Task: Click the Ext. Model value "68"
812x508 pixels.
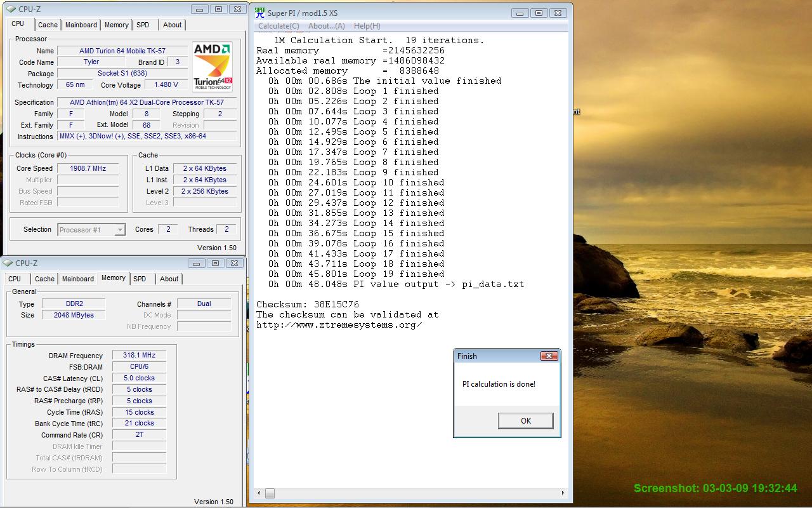Action: click(147, 125)
